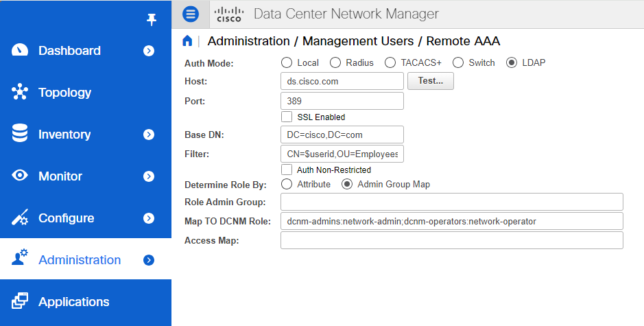Click the hamburger menu toggle icon
The width and height of the screenshot is (644, 326).
click(191, 14)
